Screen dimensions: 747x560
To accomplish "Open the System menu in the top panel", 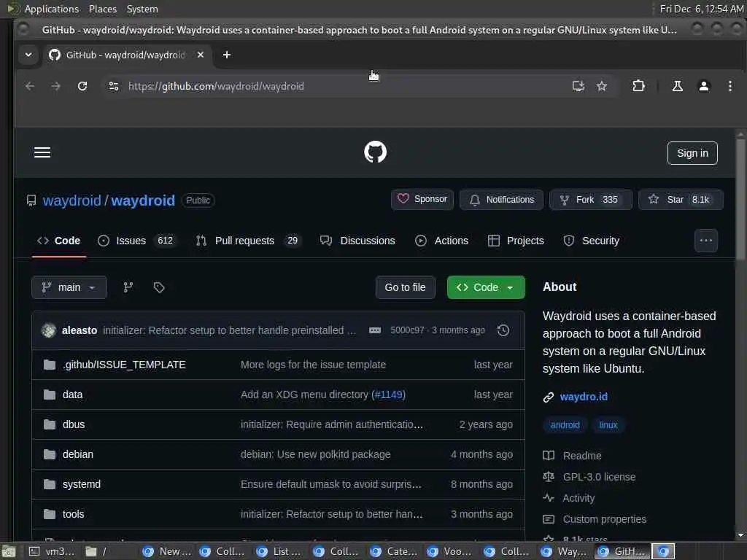I will (142, 9).
